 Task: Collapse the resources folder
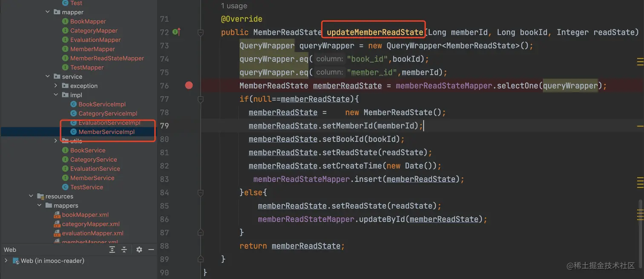(x=31, y=196)
